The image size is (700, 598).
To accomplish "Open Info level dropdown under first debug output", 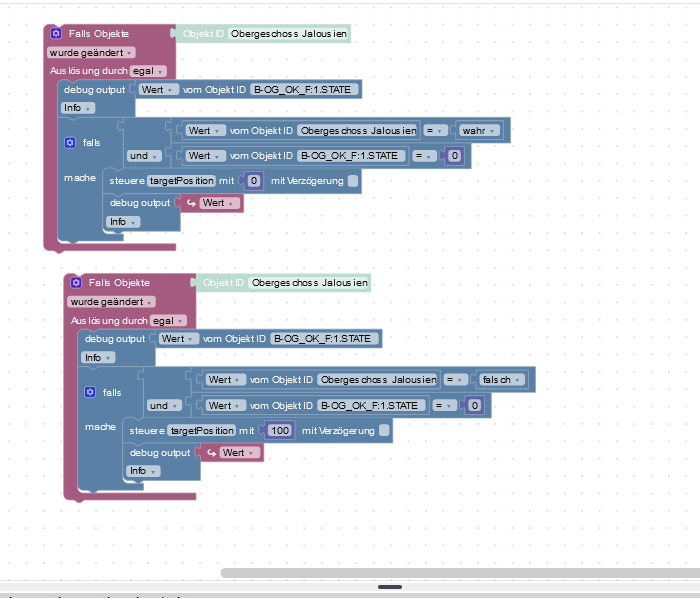I will 78,108.
